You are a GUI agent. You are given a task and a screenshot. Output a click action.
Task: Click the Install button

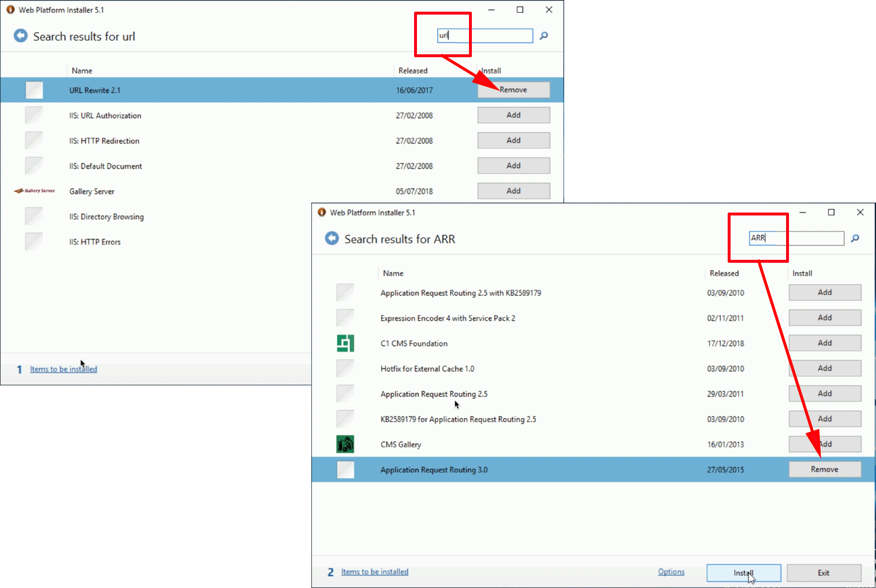743,573
